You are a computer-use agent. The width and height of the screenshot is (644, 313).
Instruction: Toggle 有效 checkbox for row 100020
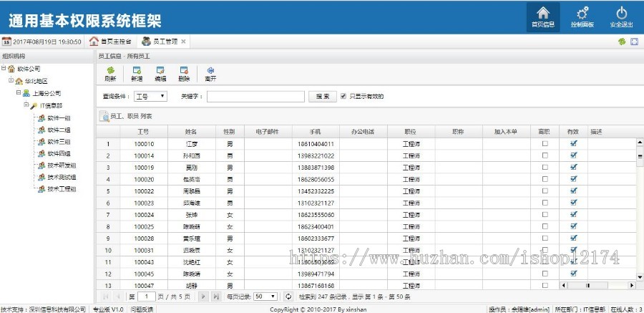click(574, 179)
